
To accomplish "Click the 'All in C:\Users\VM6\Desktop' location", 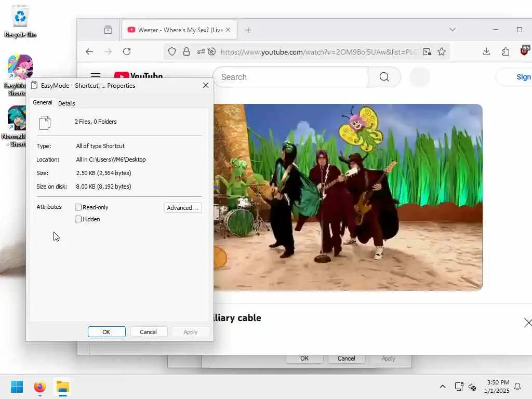I will tap(111, 159).
